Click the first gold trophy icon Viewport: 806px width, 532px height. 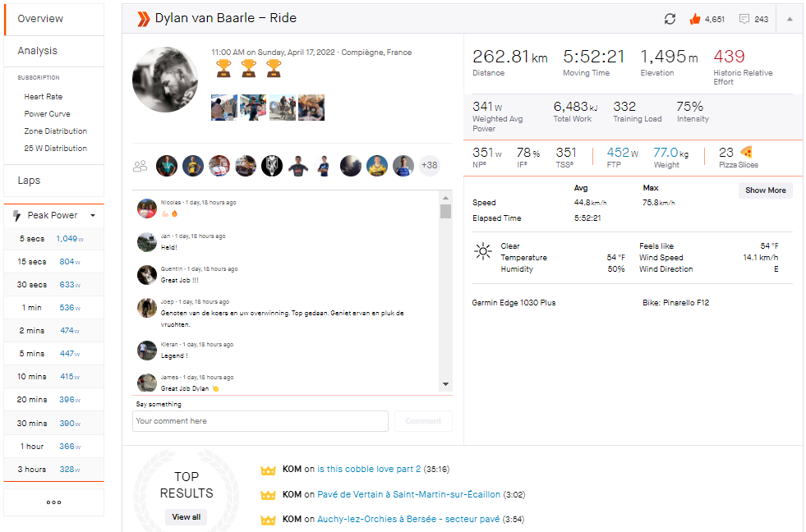click(223, 68)
